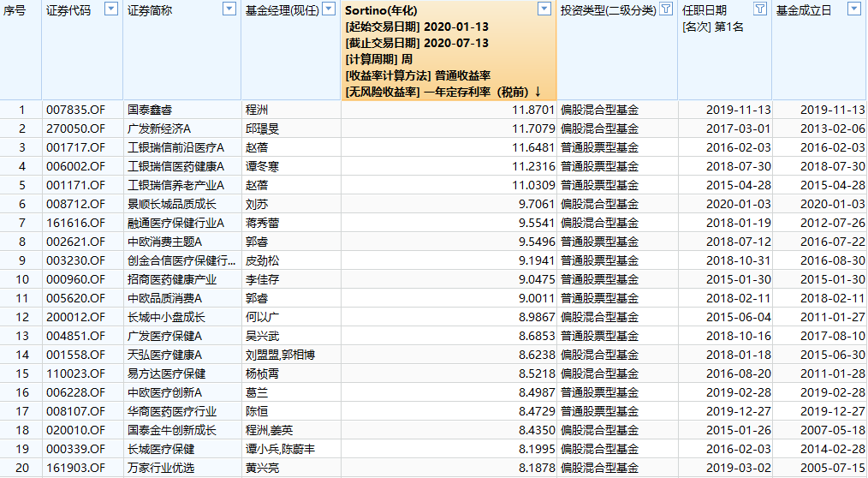Select fund code 002621.OF
The image size is (868, 478).
76,242
